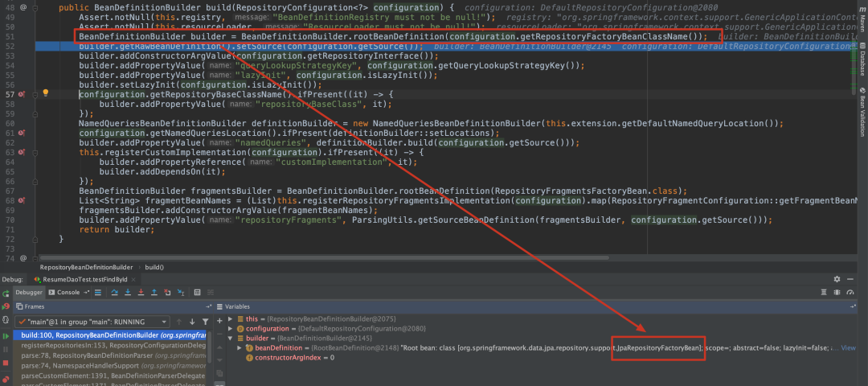Click the View link for beanDefinition value
Screen dimensions: 868x386
pyautogui.click(x=848, y=347)
